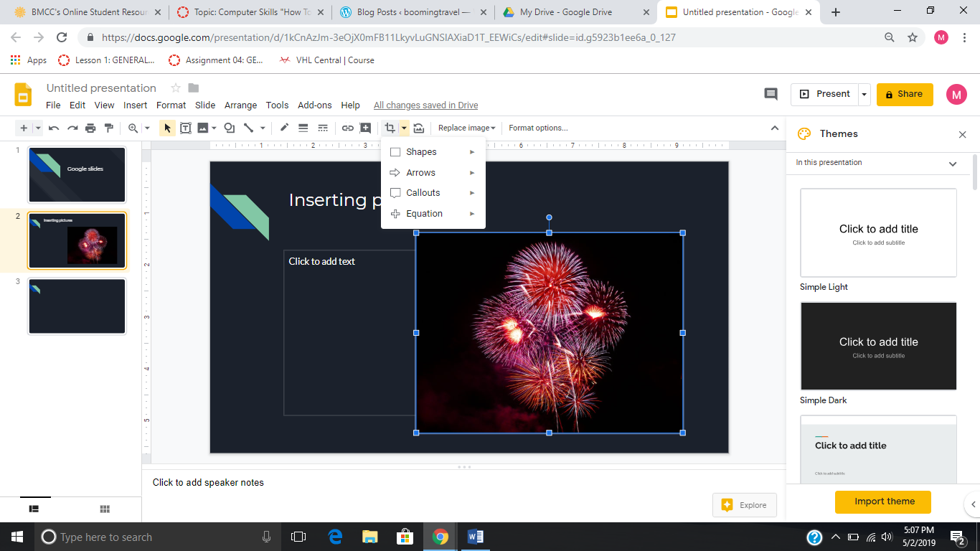Expand the Present options dropdown arrow
The width and height of the screenshot is (980, 551).
[864, 94]
